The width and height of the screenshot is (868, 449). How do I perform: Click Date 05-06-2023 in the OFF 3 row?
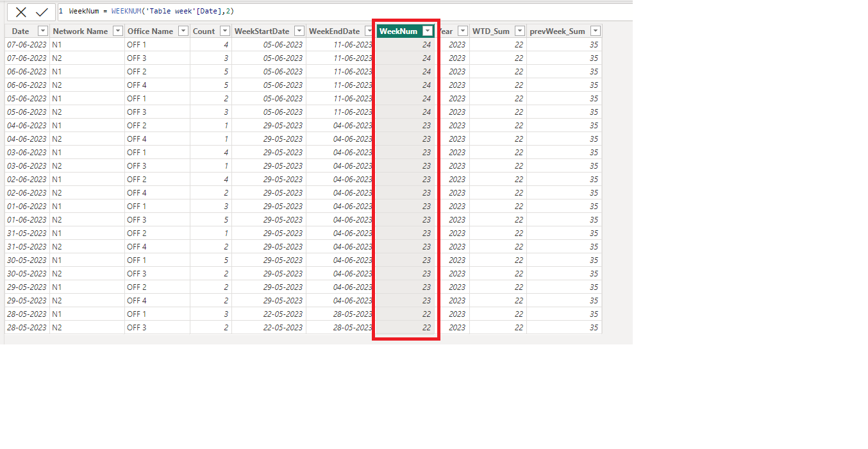coord(26,112)
